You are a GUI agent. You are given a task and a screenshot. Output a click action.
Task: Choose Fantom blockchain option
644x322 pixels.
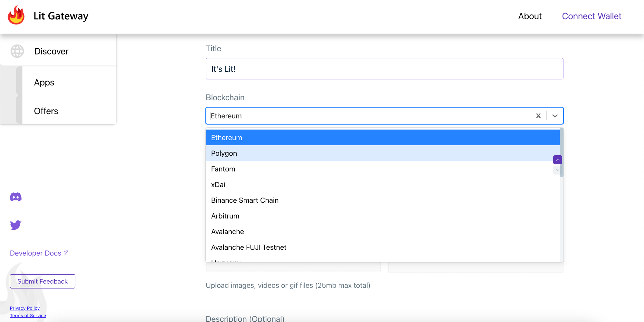pos(383,169)
